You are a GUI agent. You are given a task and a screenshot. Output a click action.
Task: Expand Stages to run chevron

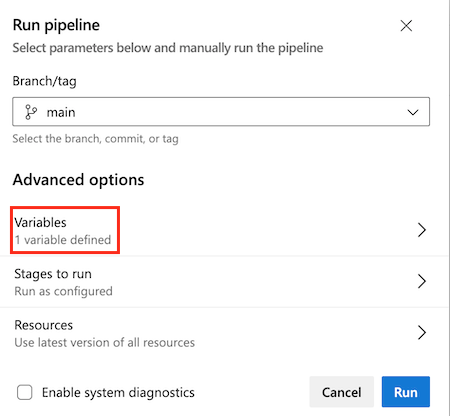[x=422, y=281]
